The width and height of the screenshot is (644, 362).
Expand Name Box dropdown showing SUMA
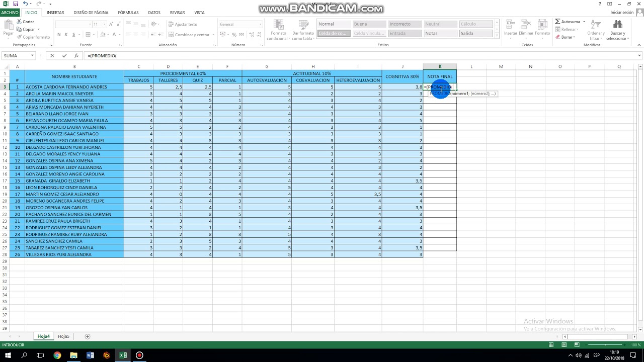click(33, 56)
